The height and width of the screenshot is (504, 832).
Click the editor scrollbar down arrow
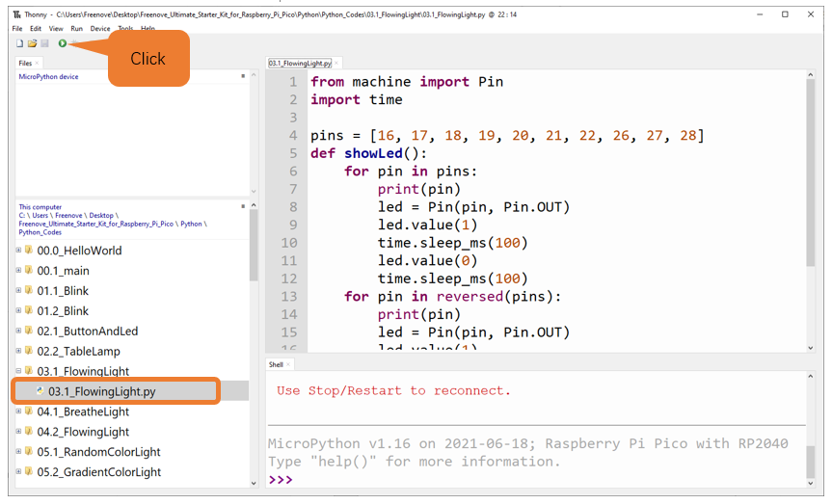tap(810, 348)
